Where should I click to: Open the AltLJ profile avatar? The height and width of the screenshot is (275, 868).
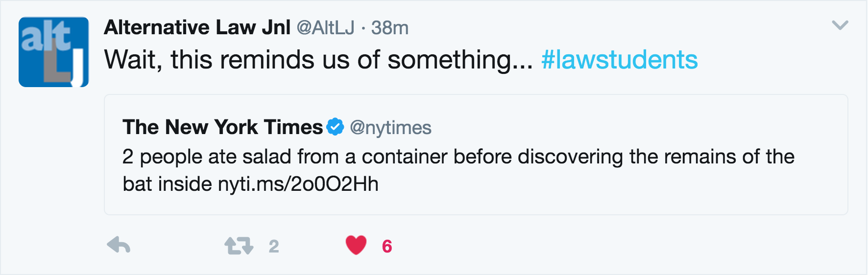pyautogui.click(x=53, y=52)
